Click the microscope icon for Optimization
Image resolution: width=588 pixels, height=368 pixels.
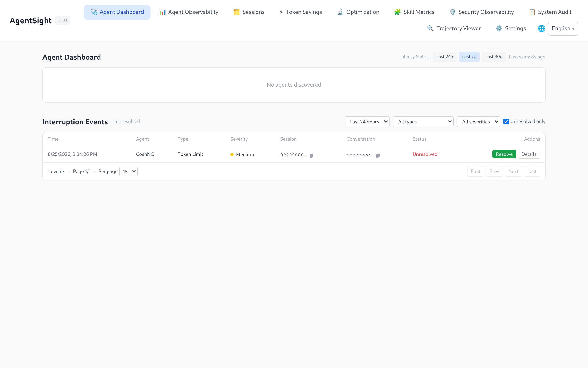click(x=340, y=12)
